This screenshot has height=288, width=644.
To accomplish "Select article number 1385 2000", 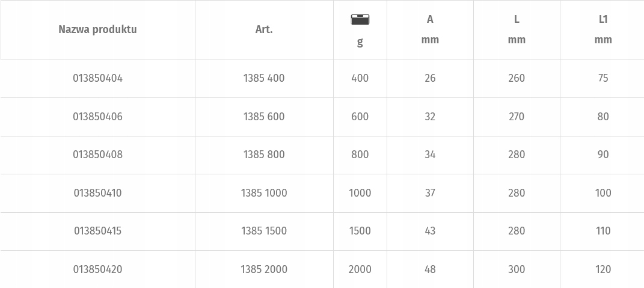I will pyautogui.click(x=264, y=269).
